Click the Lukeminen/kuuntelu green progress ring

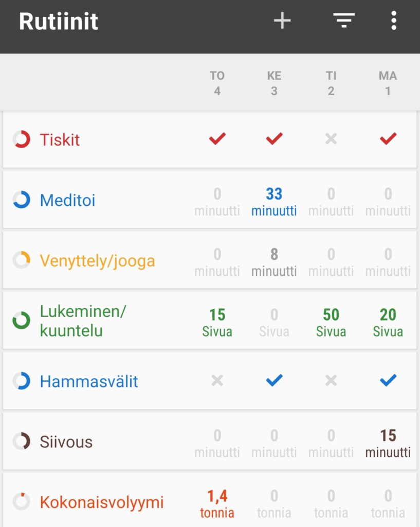click(22, 321)
